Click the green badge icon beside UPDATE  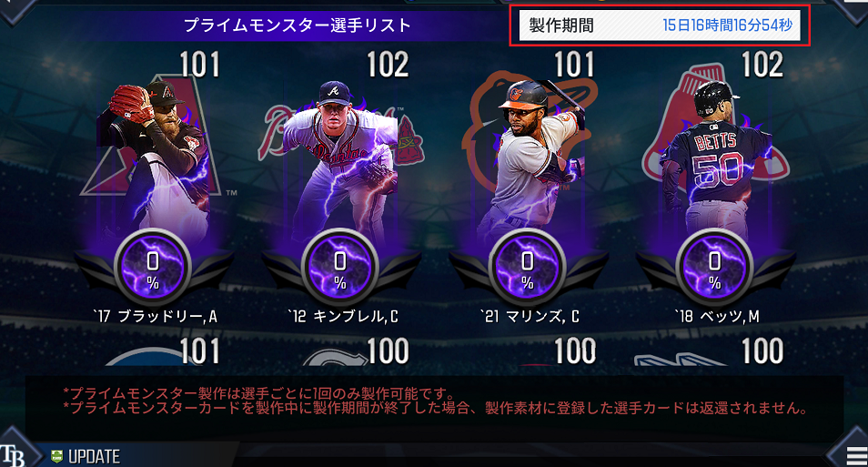(x=56, y=456)
